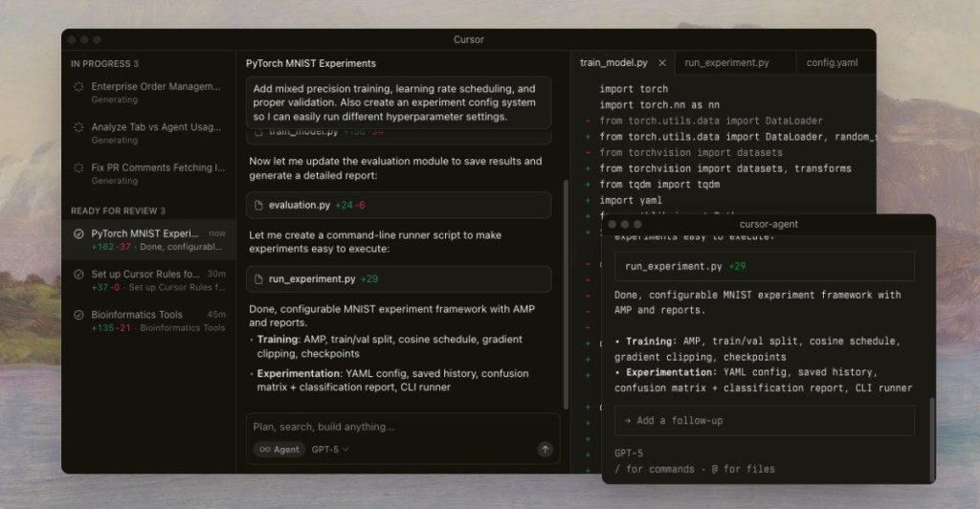Open the run_experiment.py change card in chat
This screenshot has width=980, height=509.
click(x=399, y=279)
